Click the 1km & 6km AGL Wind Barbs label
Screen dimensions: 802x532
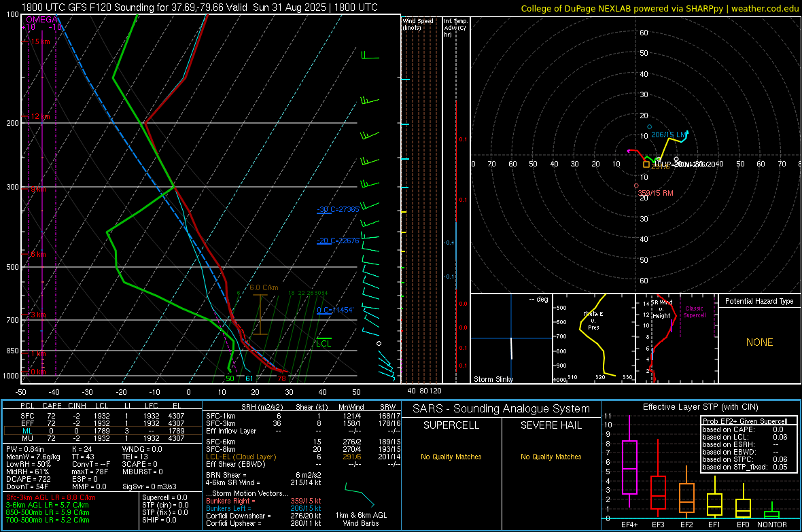361,519
